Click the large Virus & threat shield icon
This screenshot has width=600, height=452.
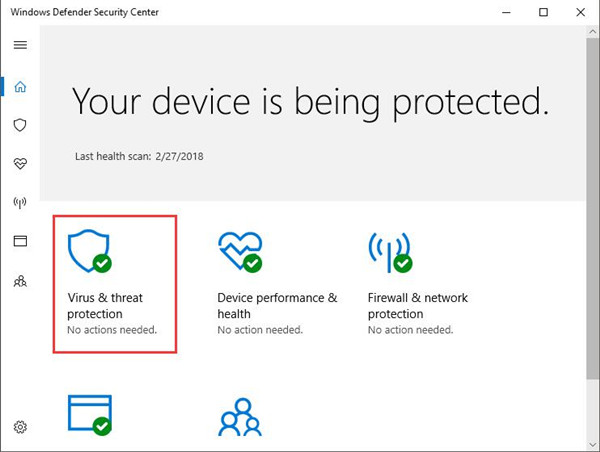tap(90, 251)
